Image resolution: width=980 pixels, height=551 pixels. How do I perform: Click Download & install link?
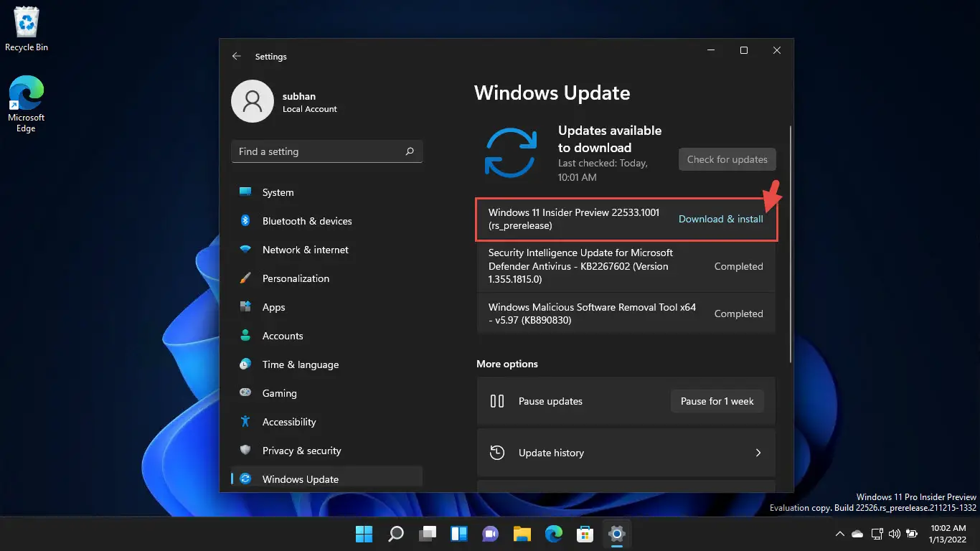721,219
